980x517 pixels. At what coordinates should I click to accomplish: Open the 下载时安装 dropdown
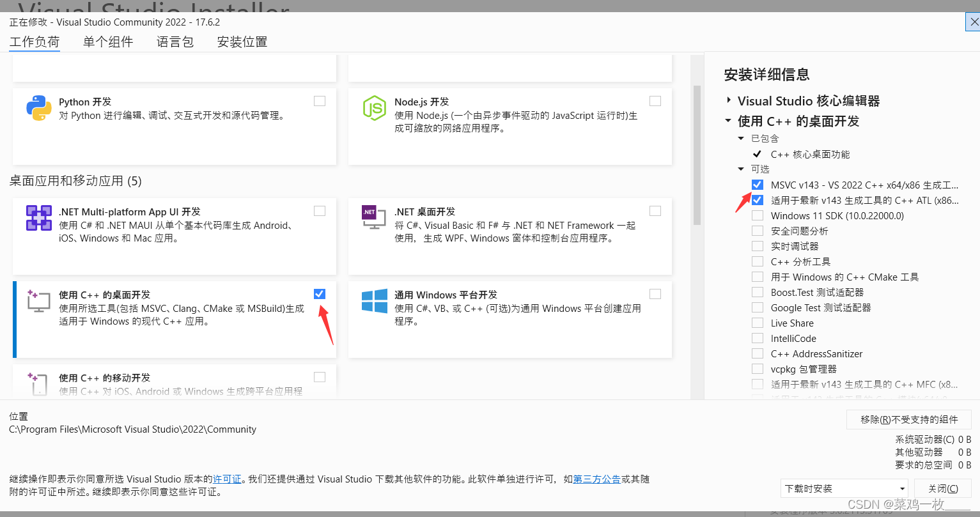844,488
